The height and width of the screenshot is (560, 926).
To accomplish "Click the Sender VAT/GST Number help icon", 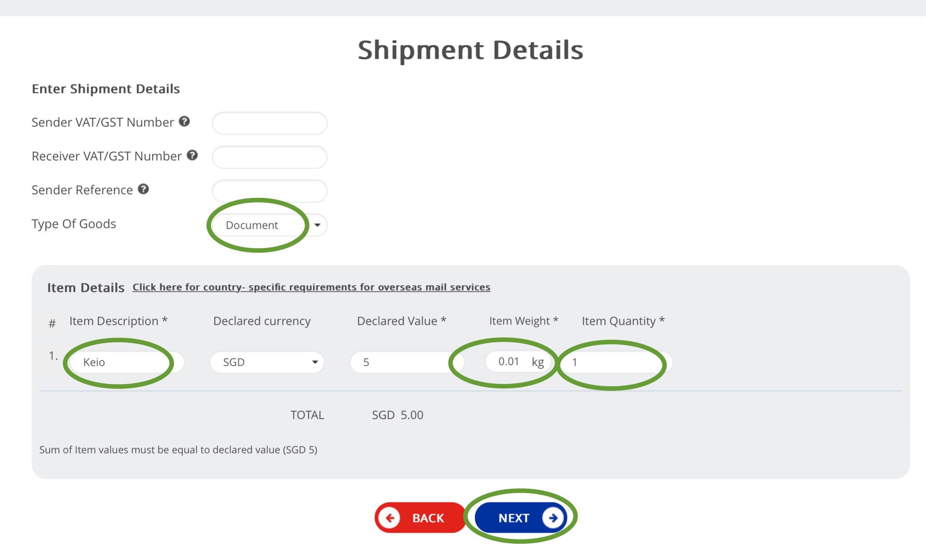I will tap(184, 122).
